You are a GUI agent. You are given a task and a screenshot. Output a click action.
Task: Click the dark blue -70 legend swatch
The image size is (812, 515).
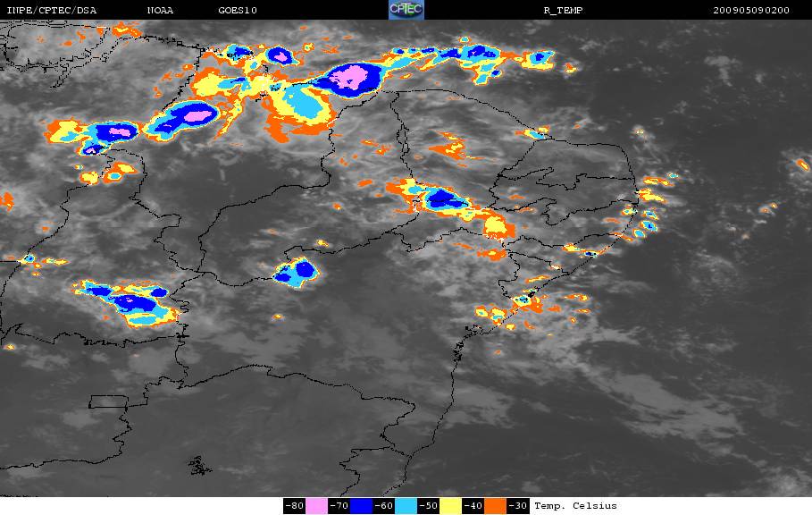pos(362,506)
